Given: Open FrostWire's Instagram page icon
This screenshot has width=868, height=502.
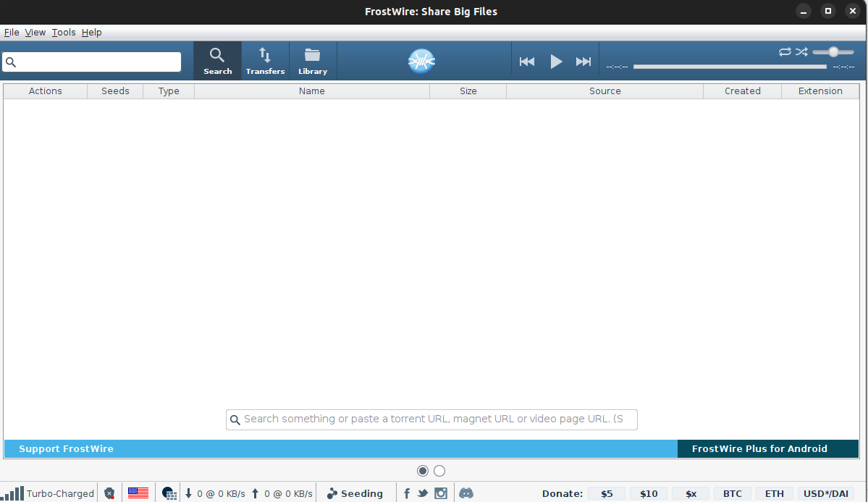Looking at the screenshot, I should point(441,493).
